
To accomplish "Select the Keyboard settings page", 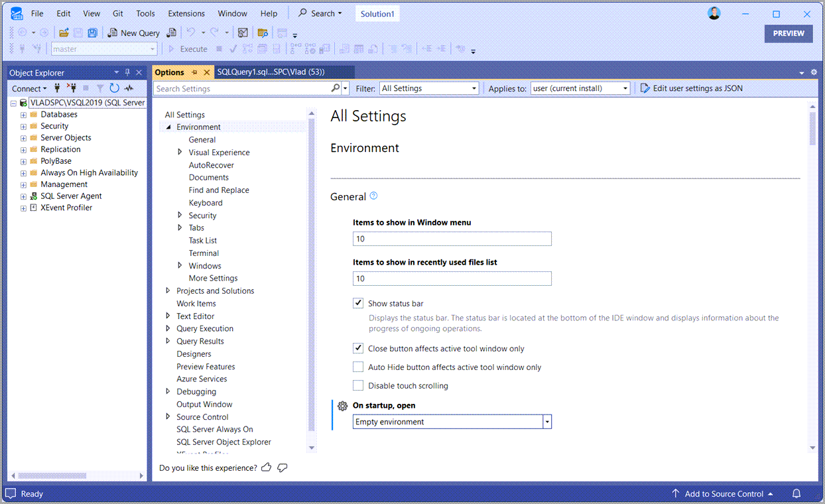I will tap(206, 203).
